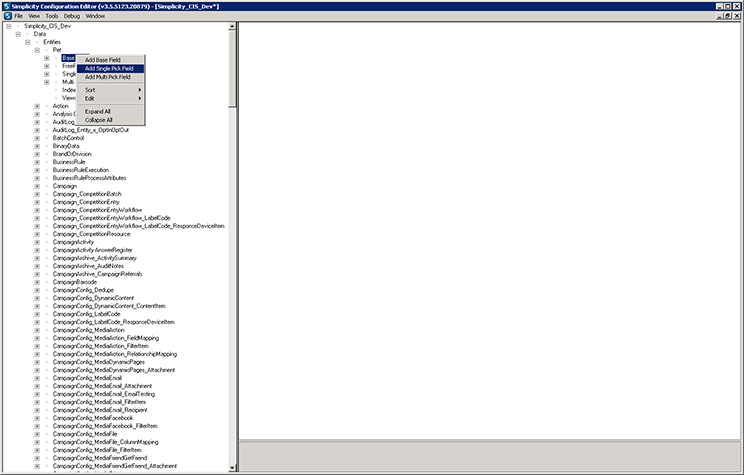Viewport: 744px width, 475px height.
Task: Select Collapse All in context menu
Action: [x=111, y=120]
